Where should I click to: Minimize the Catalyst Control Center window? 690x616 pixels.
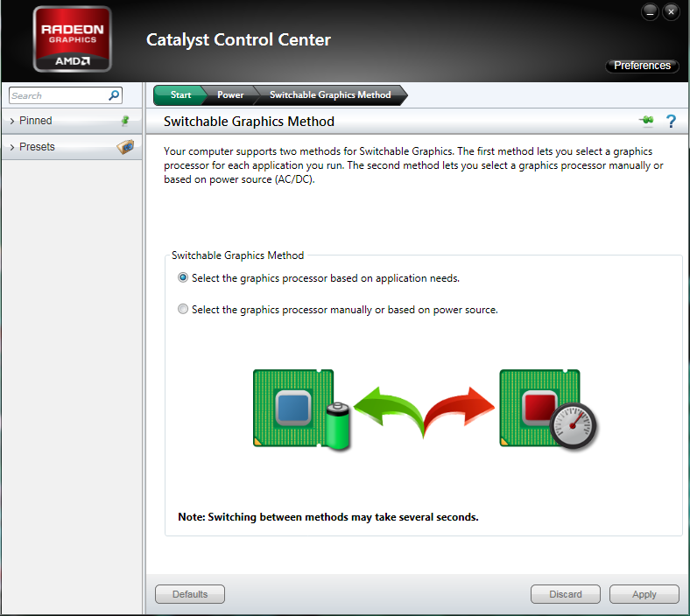tap(650, 12)
